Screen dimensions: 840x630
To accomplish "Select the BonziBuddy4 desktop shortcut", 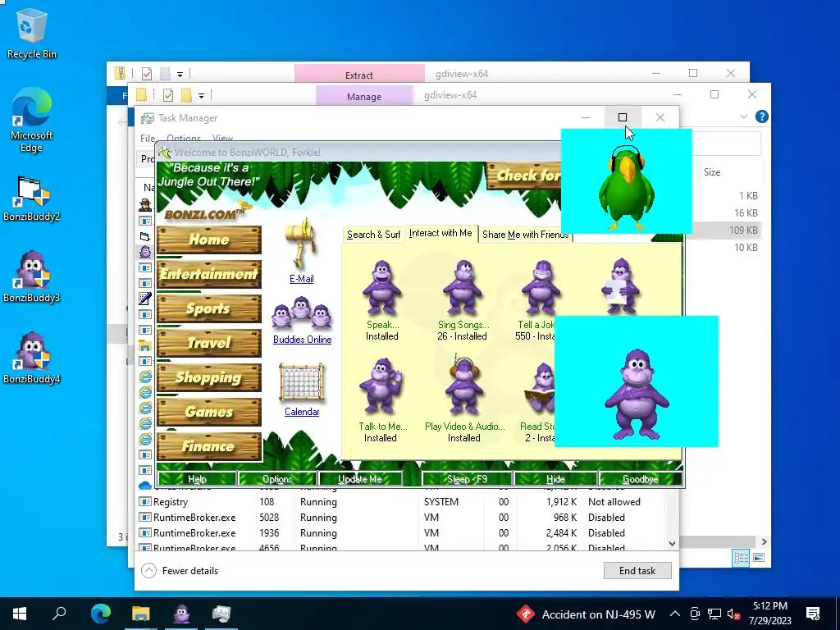I will [31, 358].
